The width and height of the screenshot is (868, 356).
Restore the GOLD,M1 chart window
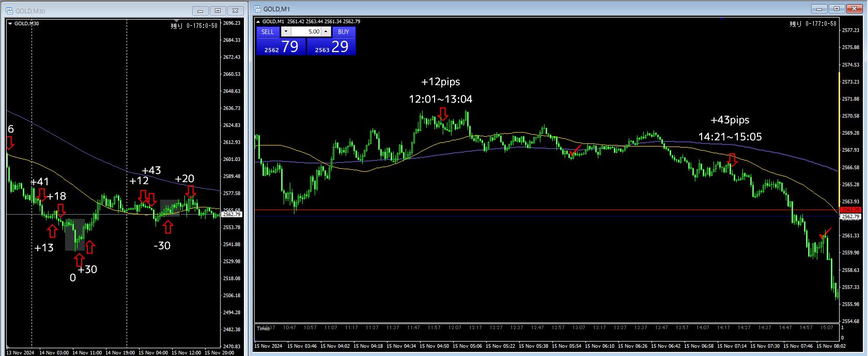click(836, 9)
